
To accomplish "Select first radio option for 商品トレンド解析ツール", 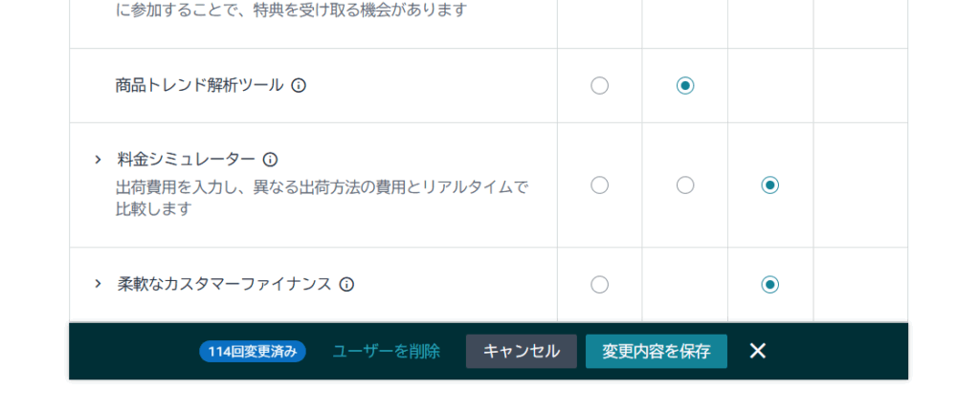I will point(599,86).
